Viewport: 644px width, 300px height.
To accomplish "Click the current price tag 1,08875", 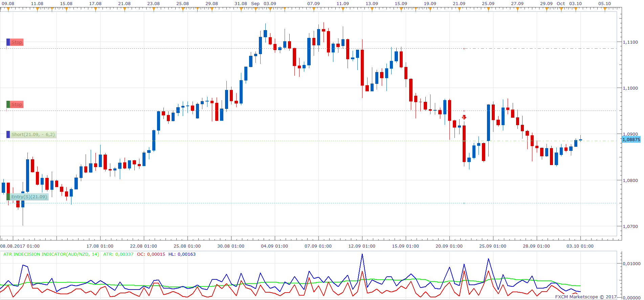I will 631,139.
